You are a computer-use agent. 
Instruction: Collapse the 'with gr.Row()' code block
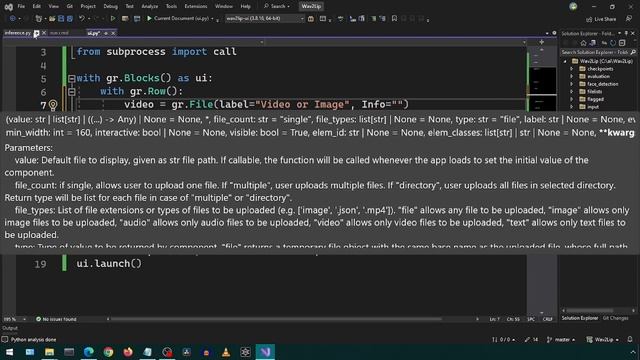click(x=71, y=92)
